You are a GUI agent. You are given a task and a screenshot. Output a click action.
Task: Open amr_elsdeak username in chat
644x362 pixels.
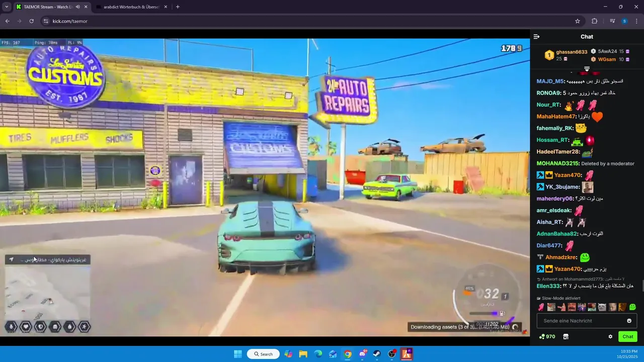coord(554,210)
